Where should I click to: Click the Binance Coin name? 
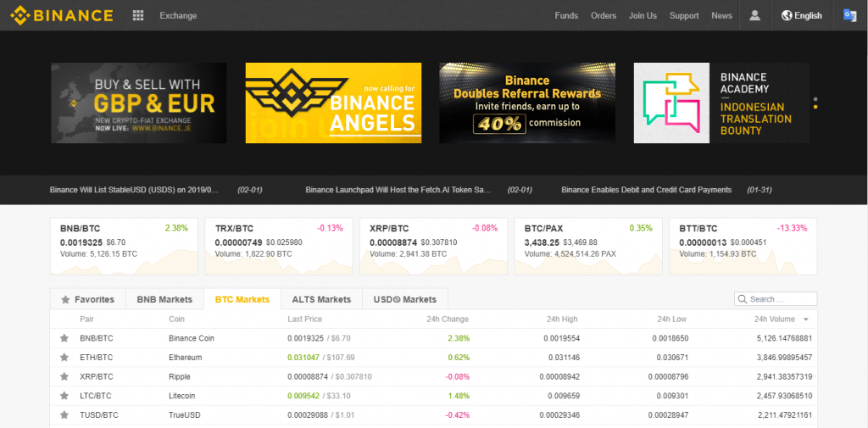tap(192, 338)
